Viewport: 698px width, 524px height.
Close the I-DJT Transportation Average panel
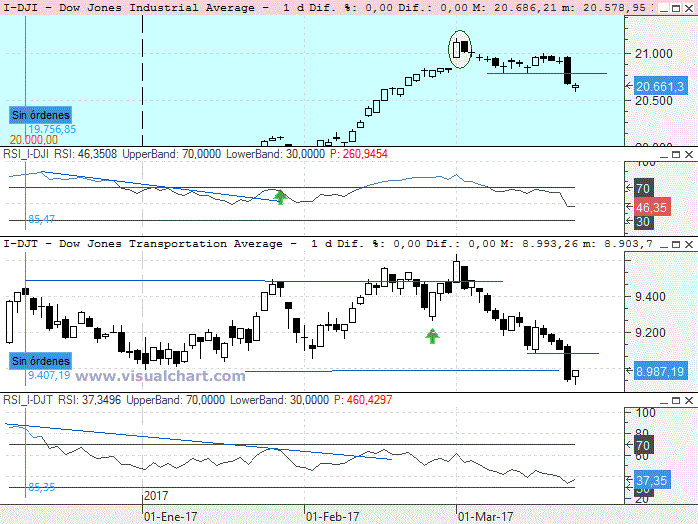[689, 244]
